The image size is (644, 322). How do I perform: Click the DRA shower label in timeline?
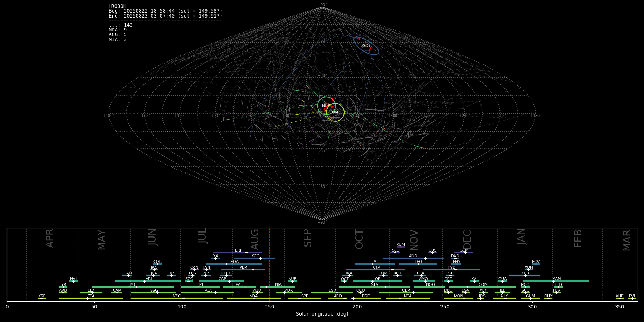click(x=348, y=273)
